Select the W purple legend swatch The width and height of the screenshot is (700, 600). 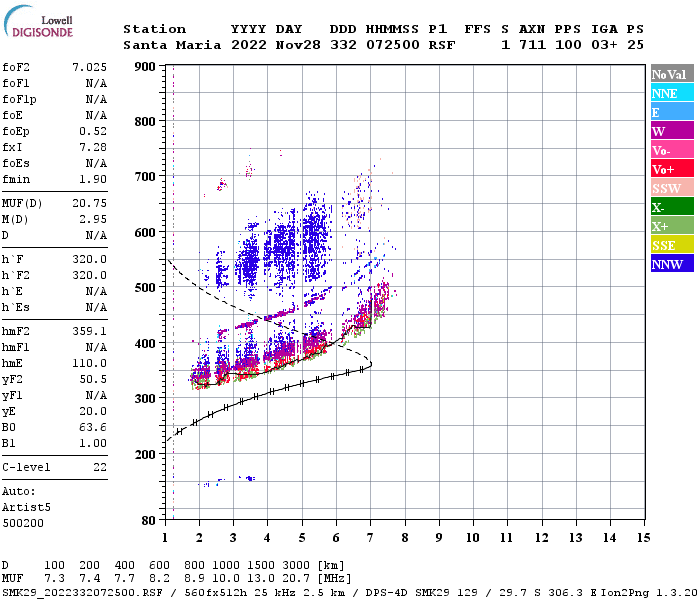click(x=672, y=131)
